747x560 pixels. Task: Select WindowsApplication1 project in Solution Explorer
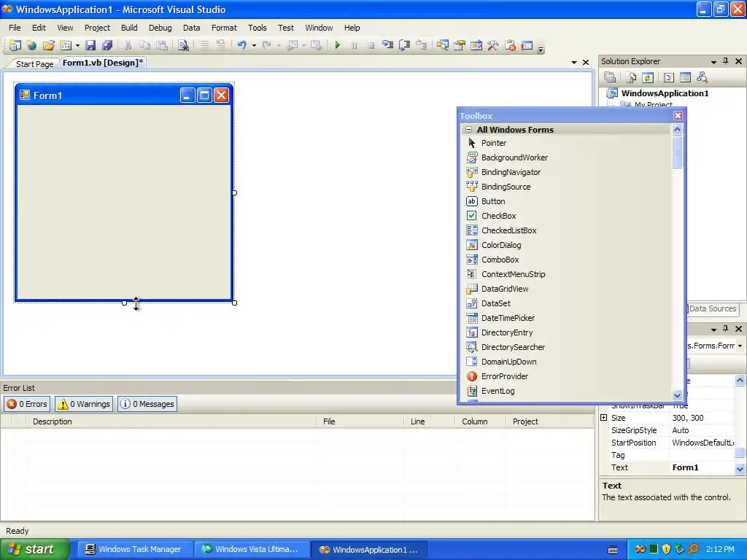665,93
